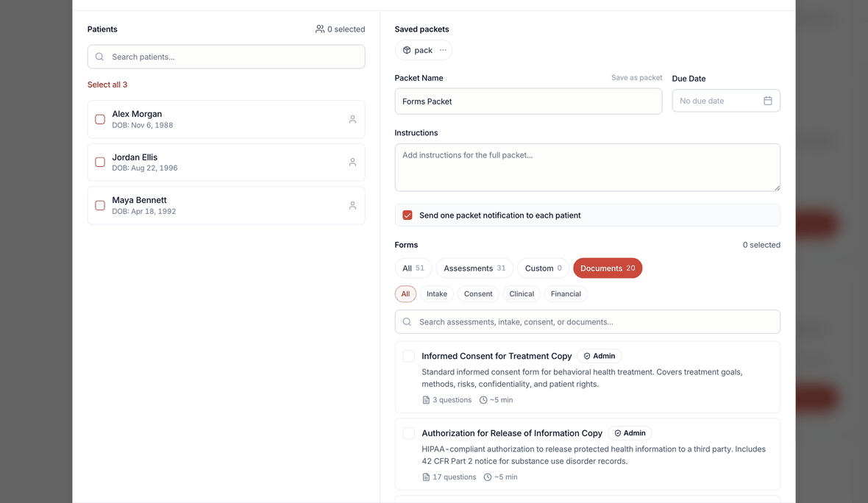Click the calendar icon in Due Date
Image resolution: width=868 pixels, height=503 pixels.
click(x=768, y=101)
